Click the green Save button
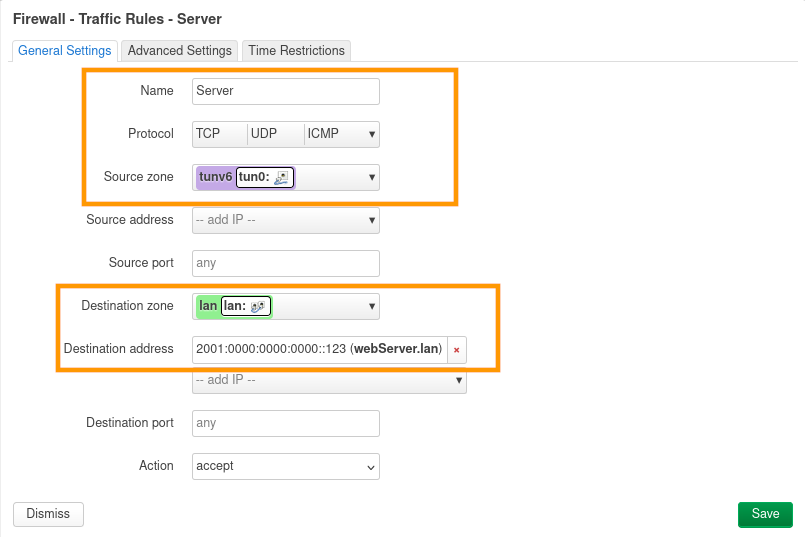Viewport: 805px width, 537px height. coord(765,514)
